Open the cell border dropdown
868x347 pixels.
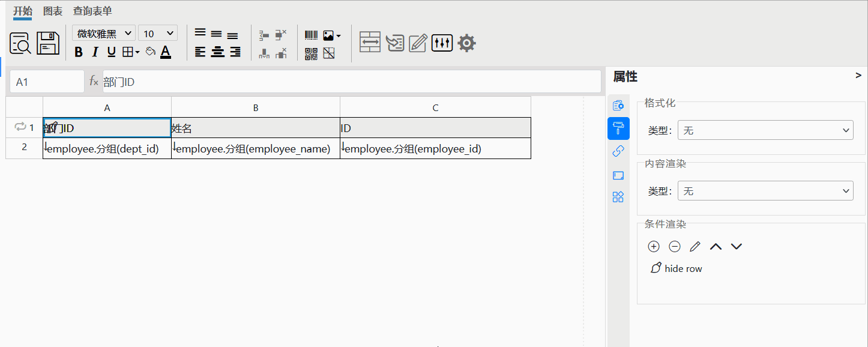[x=130, y=52]
